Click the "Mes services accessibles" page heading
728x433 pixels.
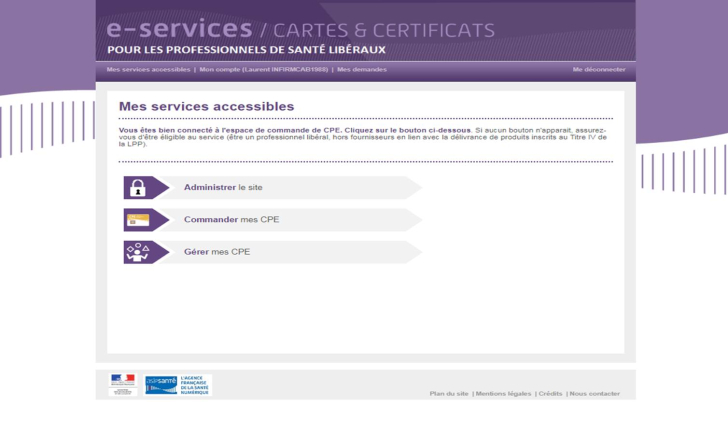[206, 106]
